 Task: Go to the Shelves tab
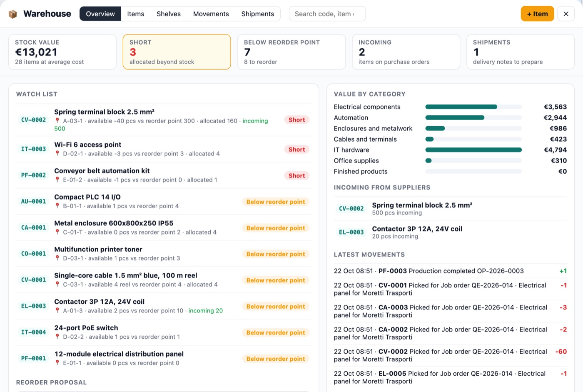pyautogui.click(x=169, y=14)
